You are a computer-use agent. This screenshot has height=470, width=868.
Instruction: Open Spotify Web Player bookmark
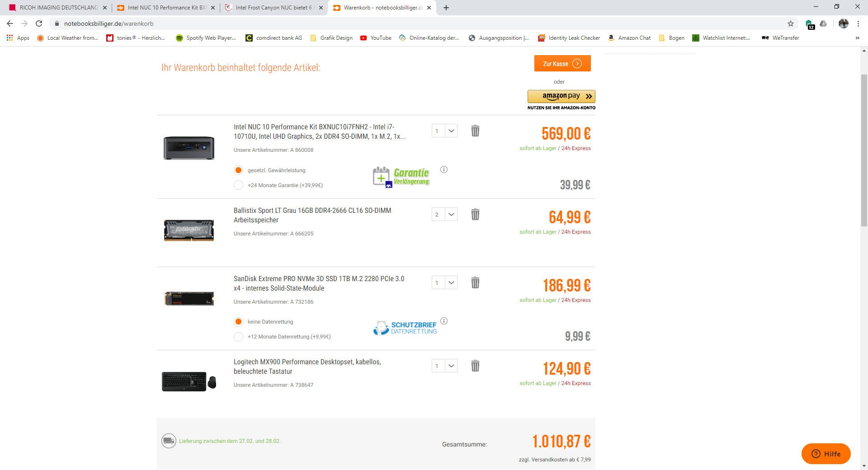206,38
